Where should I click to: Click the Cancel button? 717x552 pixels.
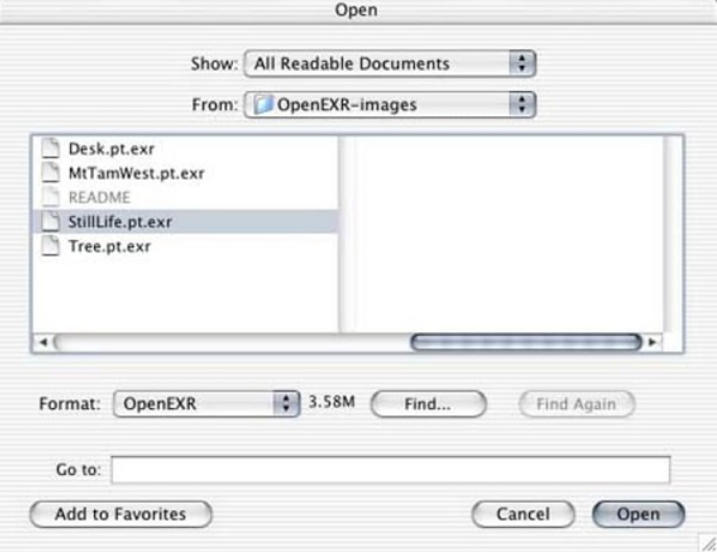(523, 514)
